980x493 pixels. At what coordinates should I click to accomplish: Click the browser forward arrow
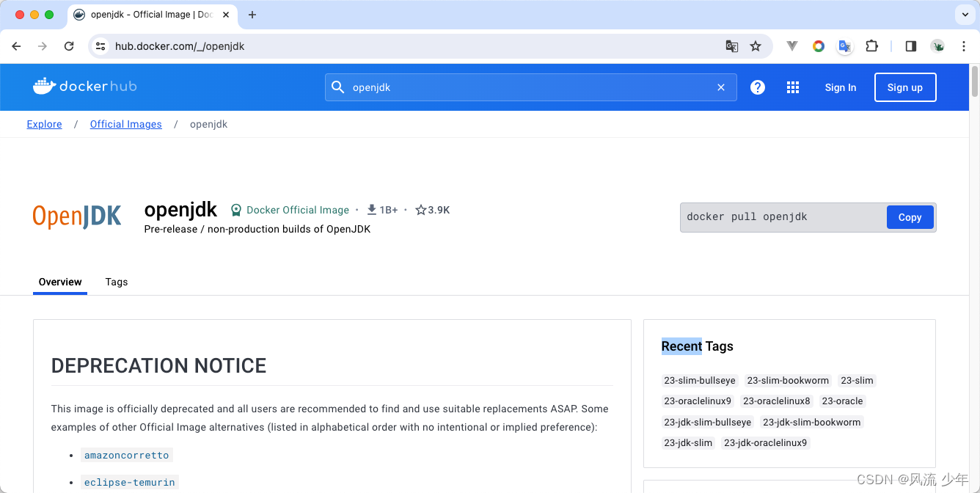click(x=43, y=46)
